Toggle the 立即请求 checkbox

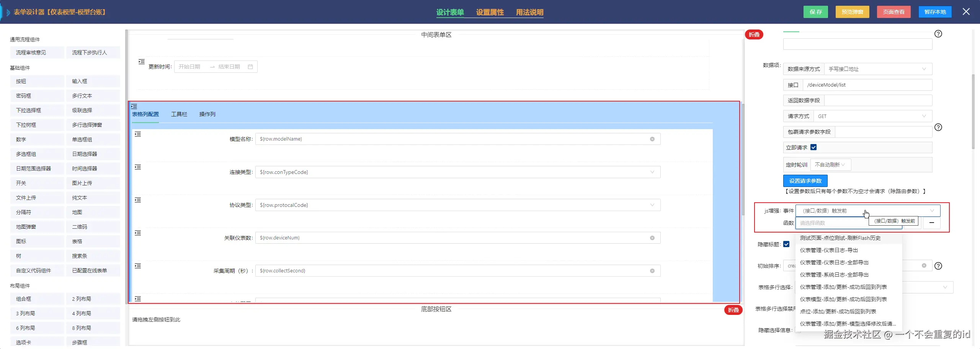813,147
